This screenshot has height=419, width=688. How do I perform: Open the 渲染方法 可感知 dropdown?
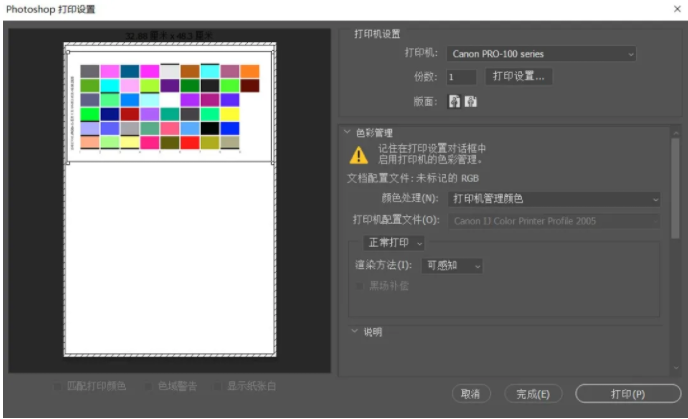(x=453, y=266)
